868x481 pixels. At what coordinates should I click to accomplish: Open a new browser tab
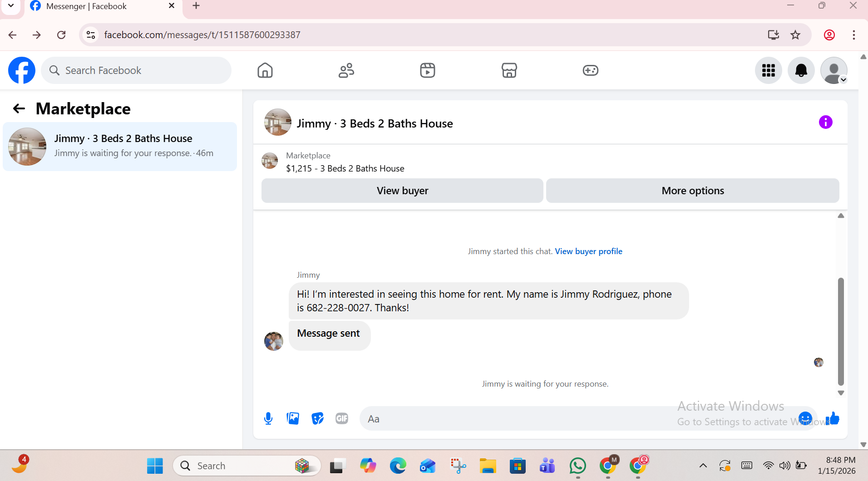click(x=196, y=6)
